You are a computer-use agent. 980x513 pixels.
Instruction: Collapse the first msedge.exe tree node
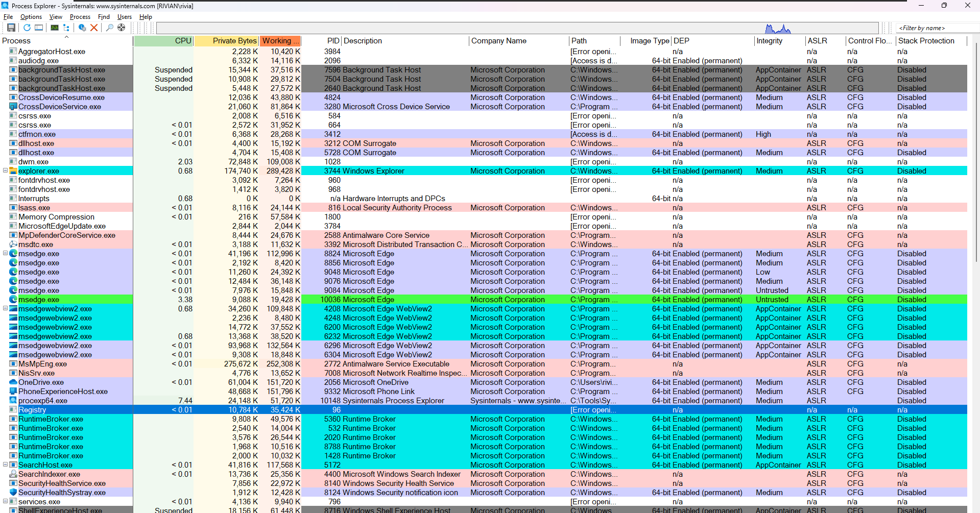tap(6, 253)
